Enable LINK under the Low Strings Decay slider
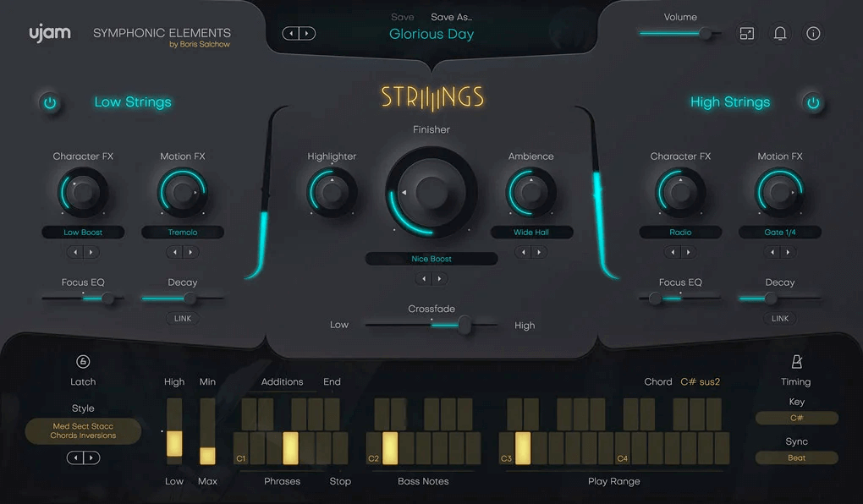863x504 pixels. tap(183, 318)
